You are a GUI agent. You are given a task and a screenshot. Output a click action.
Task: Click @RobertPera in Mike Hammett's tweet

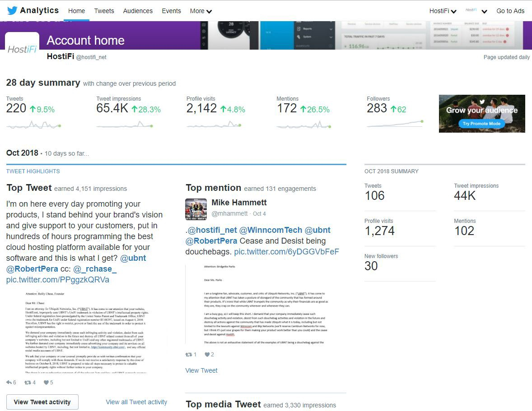[211, 241]
